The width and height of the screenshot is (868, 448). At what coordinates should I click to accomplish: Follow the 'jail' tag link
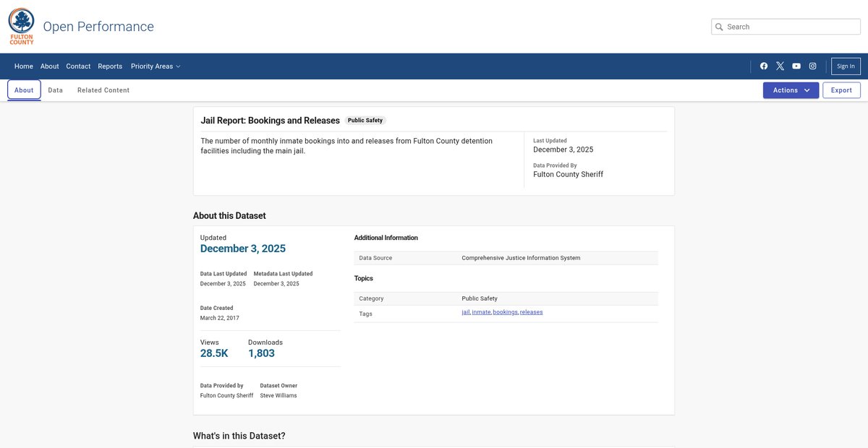coord(465,312)
